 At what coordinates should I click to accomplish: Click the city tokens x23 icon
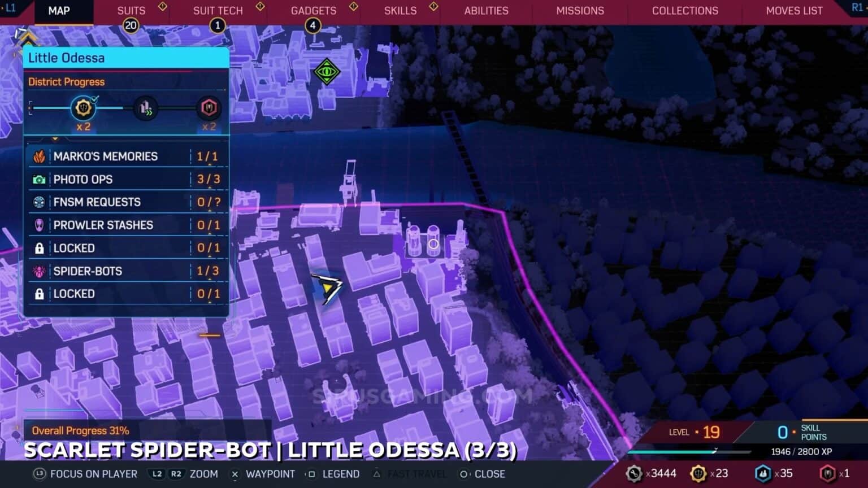[x=698, y=473]
